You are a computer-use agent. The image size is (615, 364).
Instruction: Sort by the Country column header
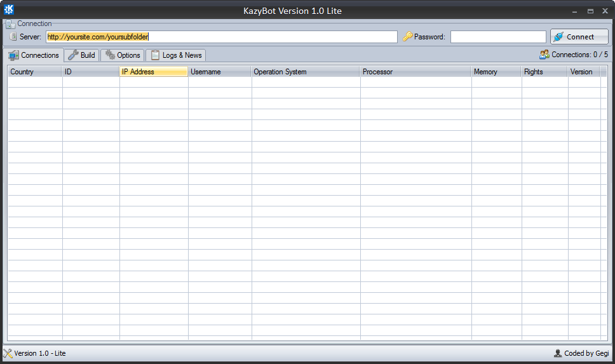pos(34,72)
